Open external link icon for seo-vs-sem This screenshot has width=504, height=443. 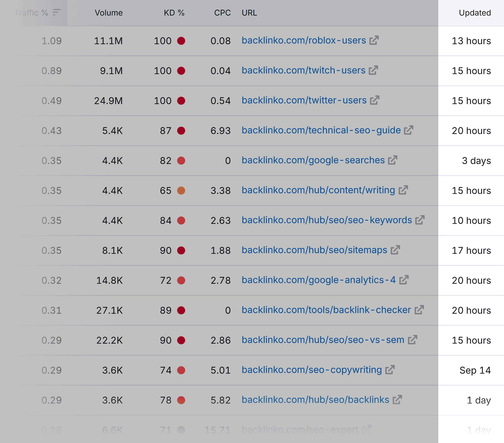coord(412,340)
